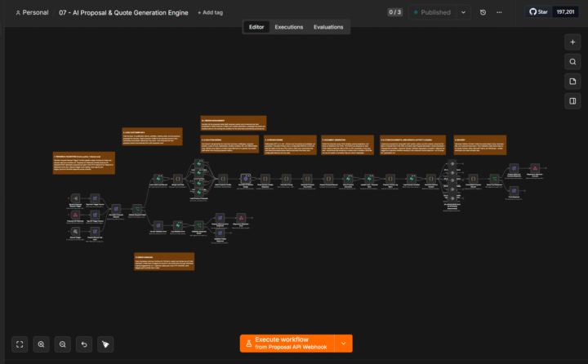Image resolution: width=588 pixels, height=364 pixels.
Task: Toggle the side panel icon
Action: pos(572,101)
